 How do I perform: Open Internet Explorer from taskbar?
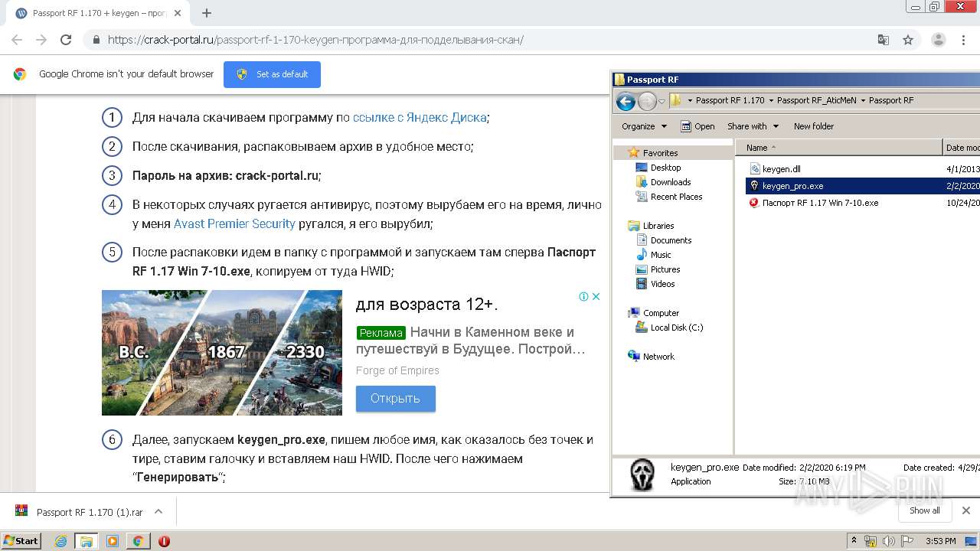click(x=61, y=541)
